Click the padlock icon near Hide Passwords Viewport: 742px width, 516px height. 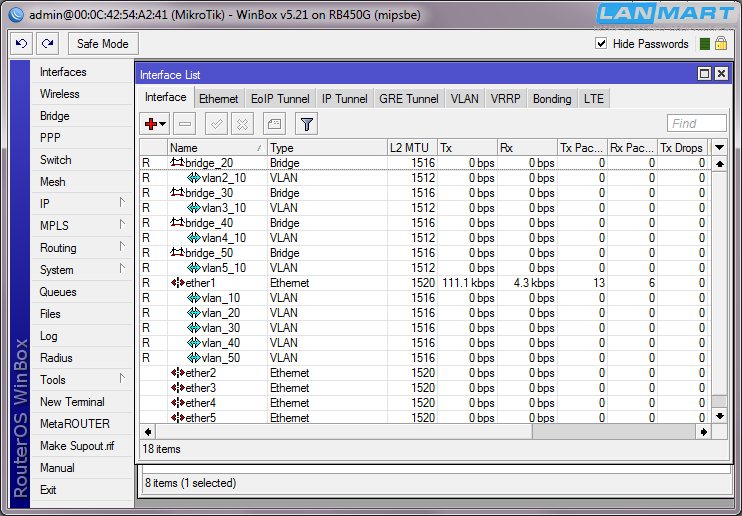coord(721,44)
